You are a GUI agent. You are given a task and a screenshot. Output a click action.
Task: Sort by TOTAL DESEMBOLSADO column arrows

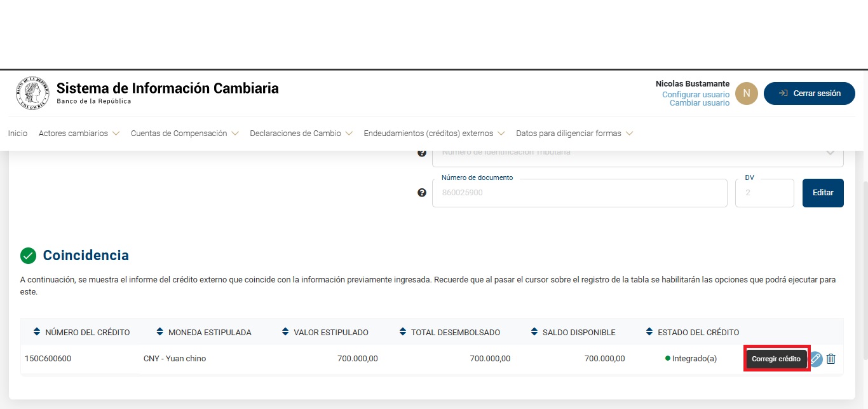pos(403,332)
